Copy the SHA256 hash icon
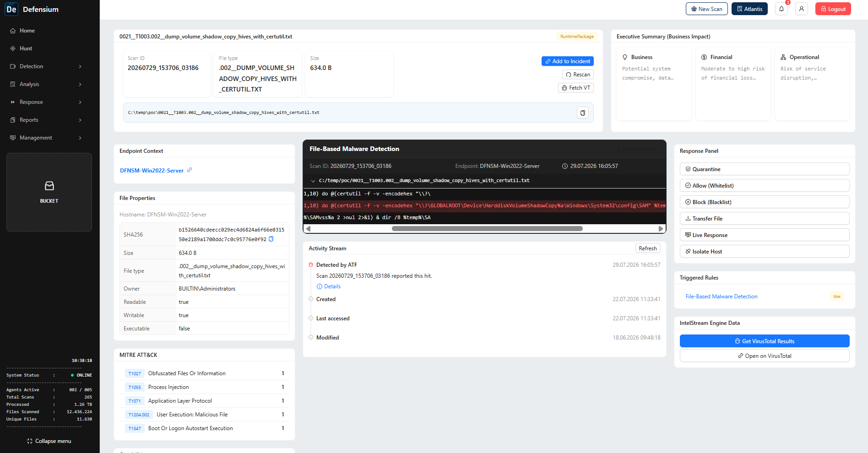Viewport: 868px width, 453px height. [x=271, y=239]
